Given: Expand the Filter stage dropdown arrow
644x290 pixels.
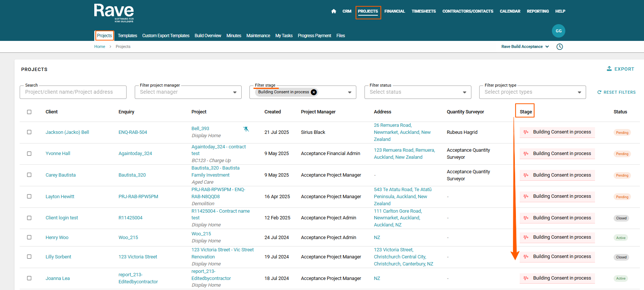Looking at the screenshot, I should (350, 92).
